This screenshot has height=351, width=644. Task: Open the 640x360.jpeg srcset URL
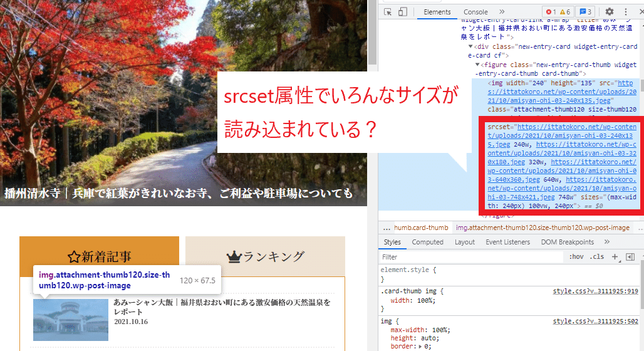pyautogui.click(x=562, y=170)
